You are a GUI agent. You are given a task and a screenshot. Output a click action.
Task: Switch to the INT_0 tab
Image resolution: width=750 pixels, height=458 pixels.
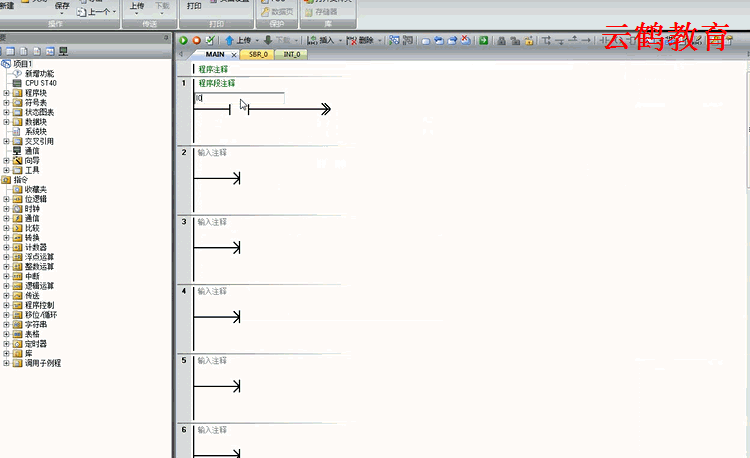pyautogui.click(x=292, y=55)
